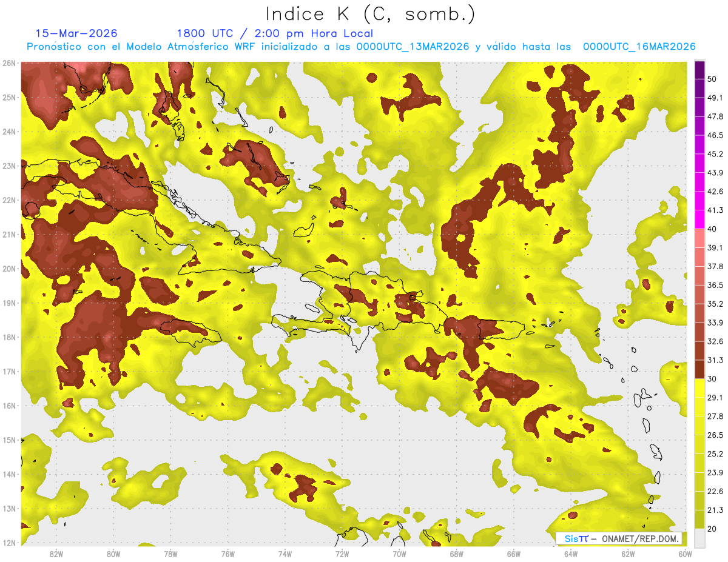Click the colorbar label "29.1"

click(x=715, y=398)
